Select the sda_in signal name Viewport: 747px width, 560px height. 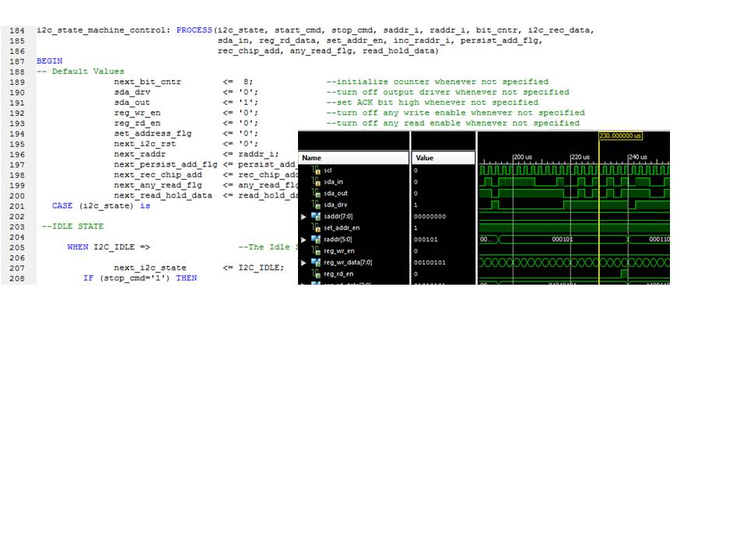(x=333, y=181)
